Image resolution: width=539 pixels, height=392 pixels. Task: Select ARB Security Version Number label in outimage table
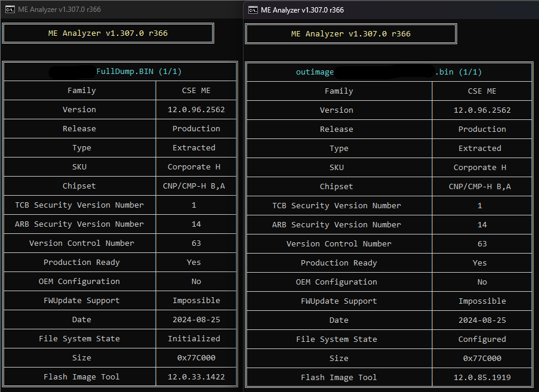point(336,225)
